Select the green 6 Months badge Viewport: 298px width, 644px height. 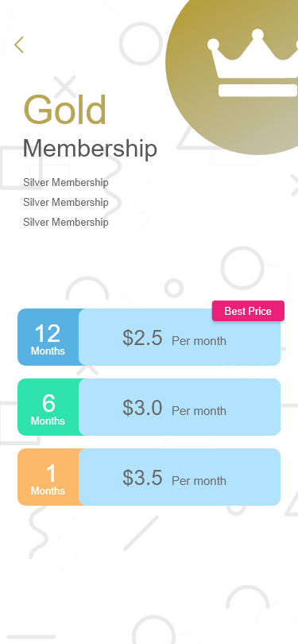tap(48, 407)
